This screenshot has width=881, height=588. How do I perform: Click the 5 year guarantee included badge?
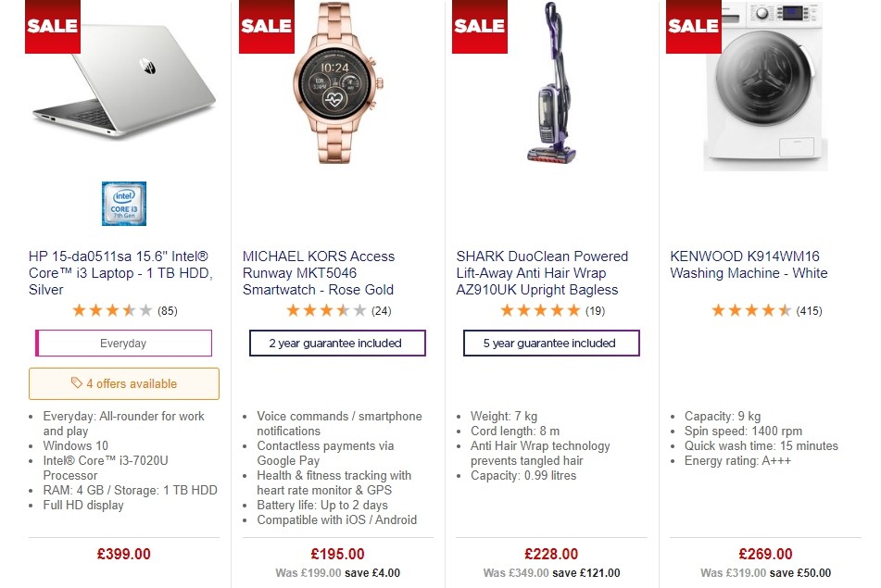pyautogui.click(x=551, y=343)
